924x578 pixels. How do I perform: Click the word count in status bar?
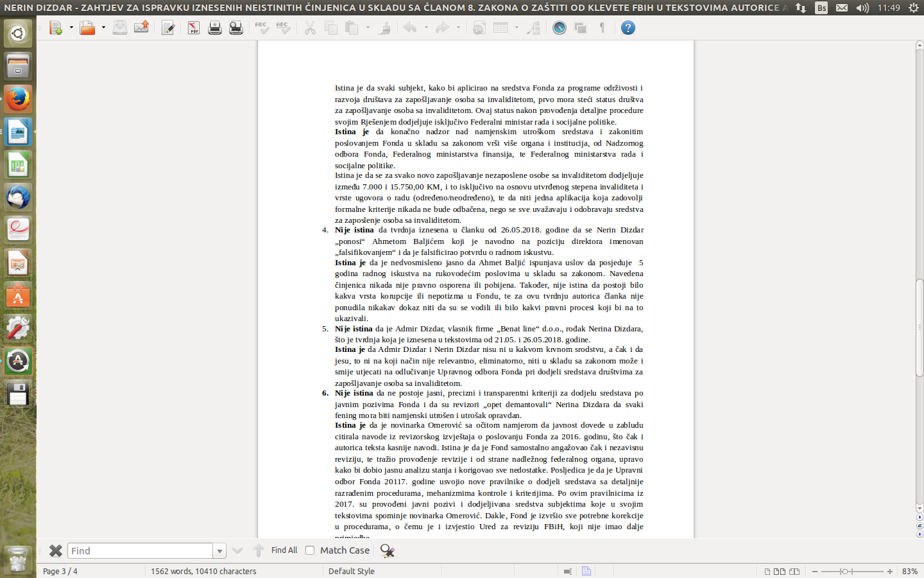click(203, 571)
